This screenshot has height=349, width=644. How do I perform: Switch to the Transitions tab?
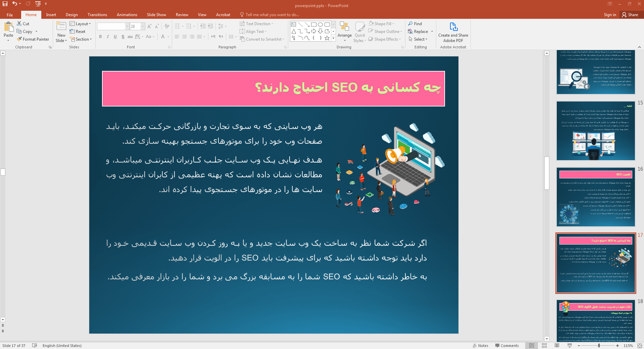click(x=97, y=15)
